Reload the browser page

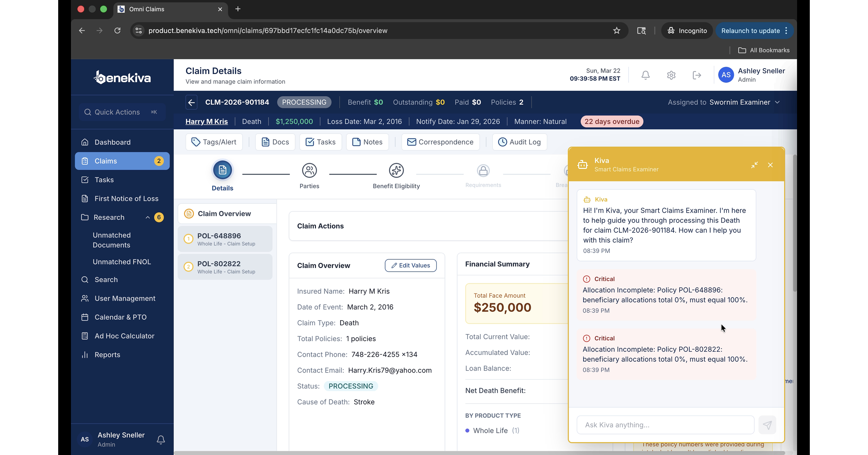pos(117,31)
